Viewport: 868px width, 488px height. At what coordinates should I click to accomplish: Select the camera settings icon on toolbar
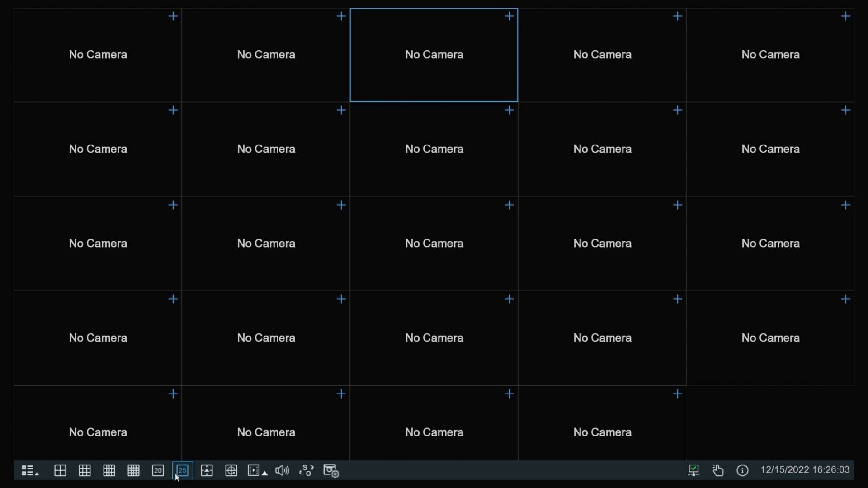point(331,471)
